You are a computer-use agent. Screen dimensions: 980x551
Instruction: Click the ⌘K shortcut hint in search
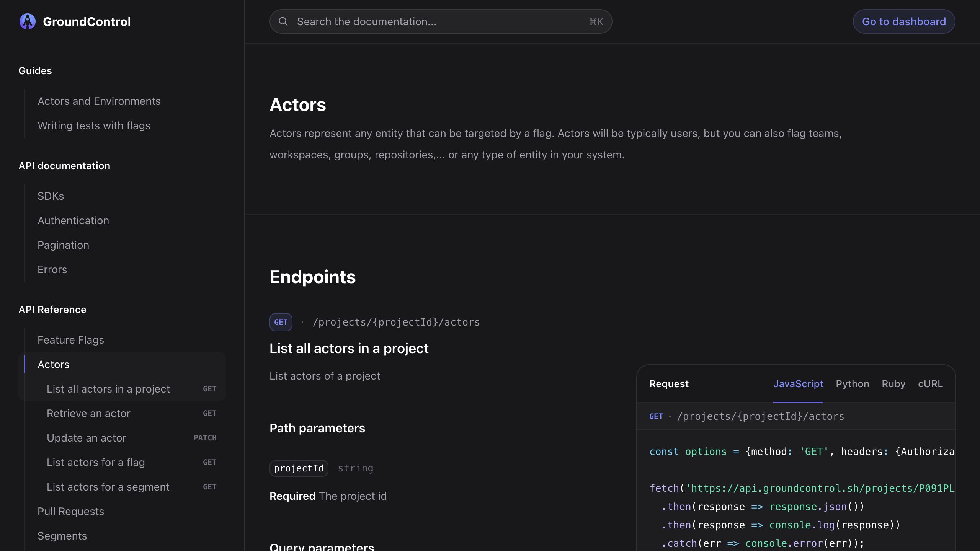click(x=596, y=22)
